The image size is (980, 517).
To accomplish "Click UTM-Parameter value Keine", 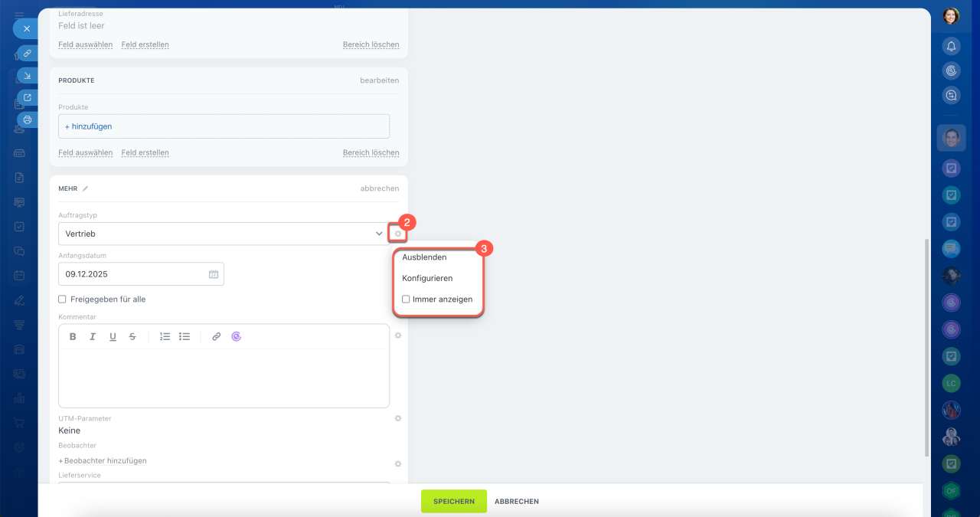I will pos(69,430).
